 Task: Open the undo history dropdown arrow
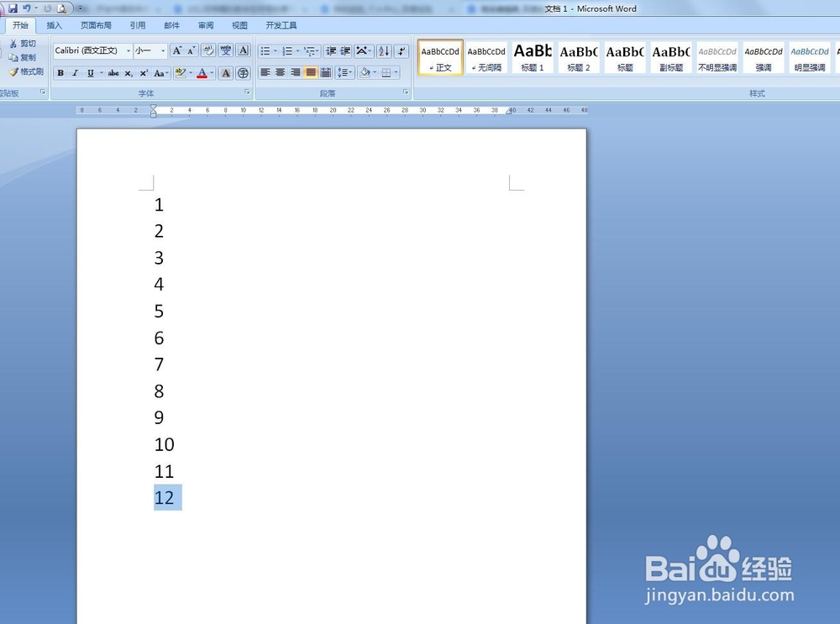[x=36, y=8]
